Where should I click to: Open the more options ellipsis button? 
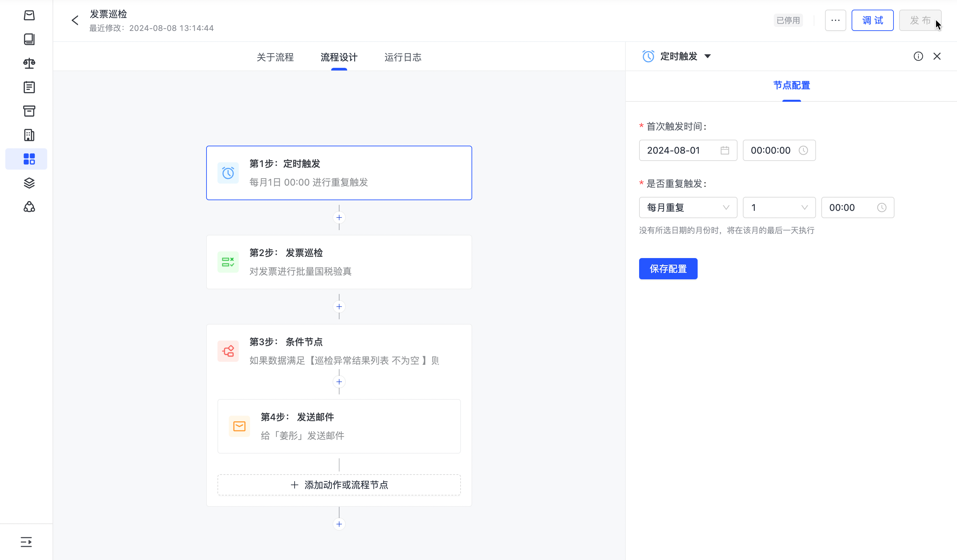(835, 20)
